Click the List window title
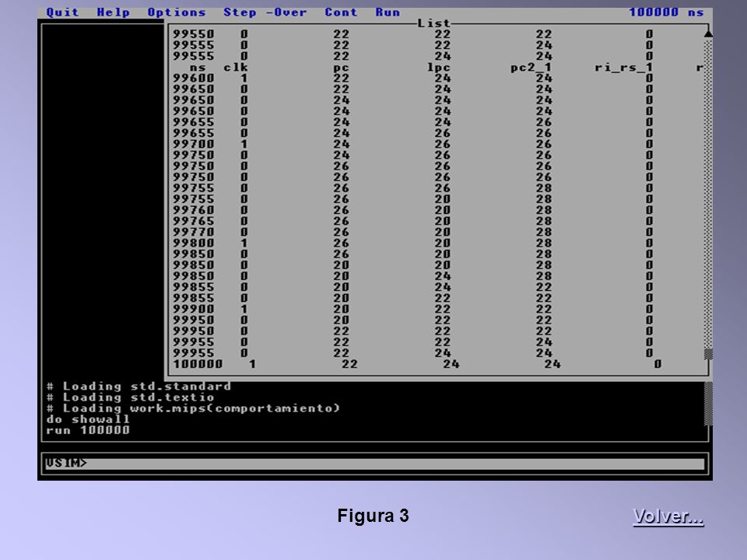 point(433,23)
